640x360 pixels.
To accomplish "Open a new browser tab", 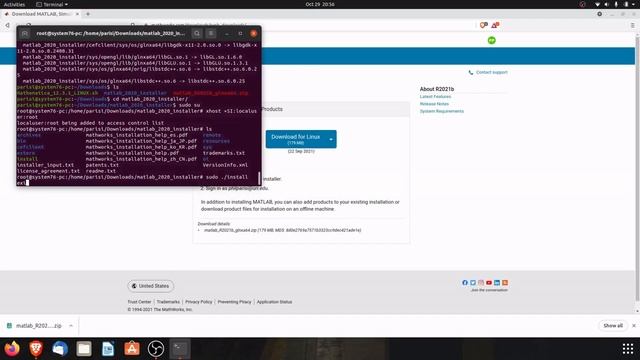I will click(88, 14).
